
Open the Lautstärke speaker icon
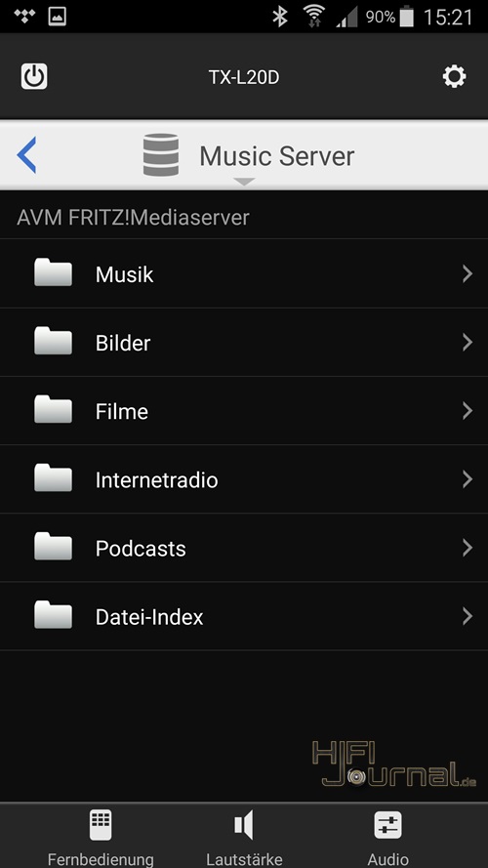click(x=244, y=825)
